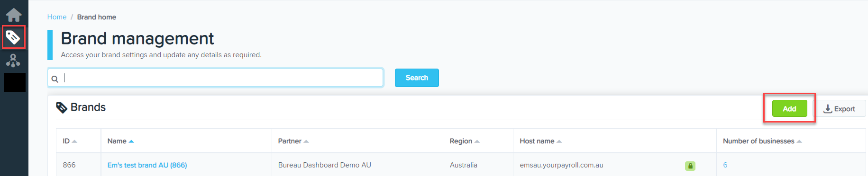The width and height of the screenshot is (868, 176).
Task: Click the blue Search button
Action: (417, 78)
